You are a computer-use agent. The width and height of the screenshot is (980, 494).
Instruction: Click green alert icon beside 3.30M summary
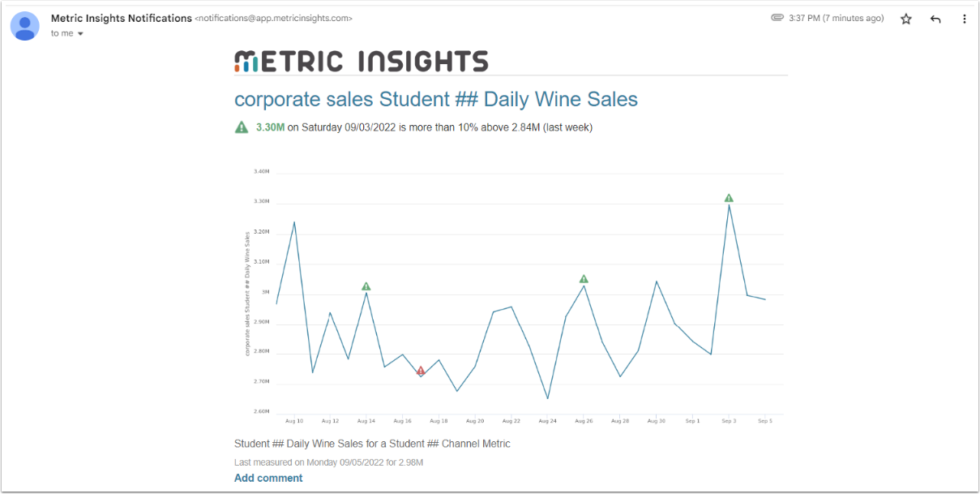(242, 127)
